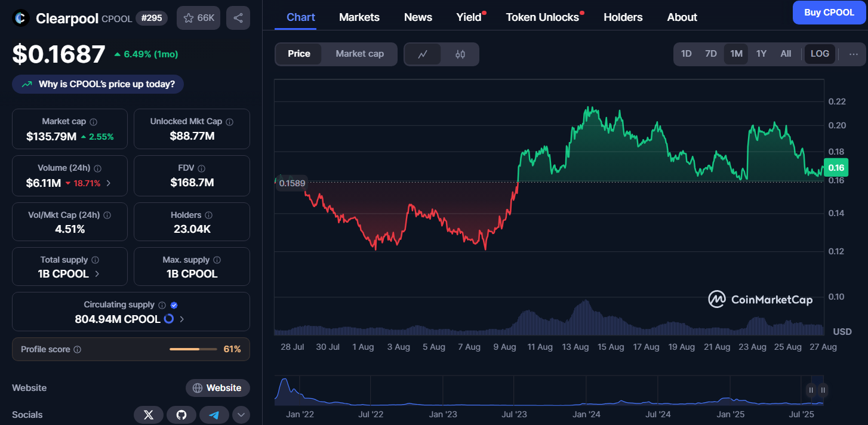
Task: Click the Buy CPOOL button
Action: pos(829,13)
